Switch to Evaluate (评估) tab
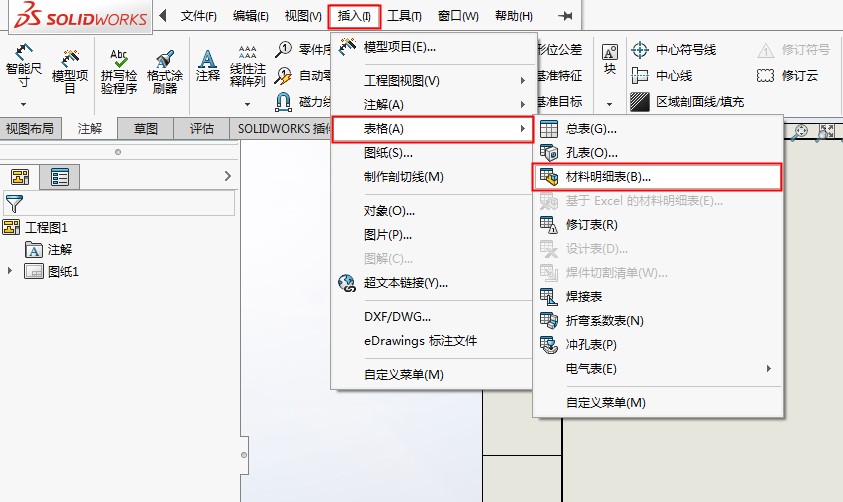This screenshot has height=502, width=843. [x=202, y=128]
